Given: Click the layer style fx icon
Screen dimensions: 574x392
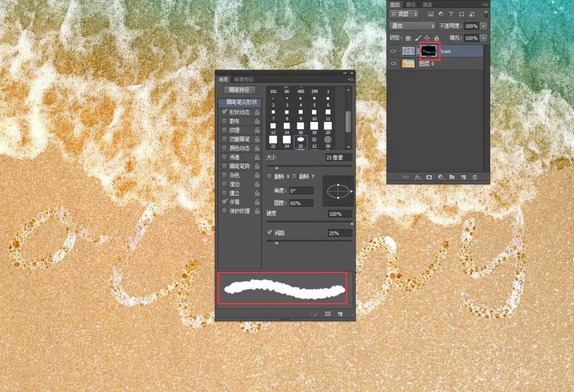Looking at the screenshot, I should [x=417, y=177].
